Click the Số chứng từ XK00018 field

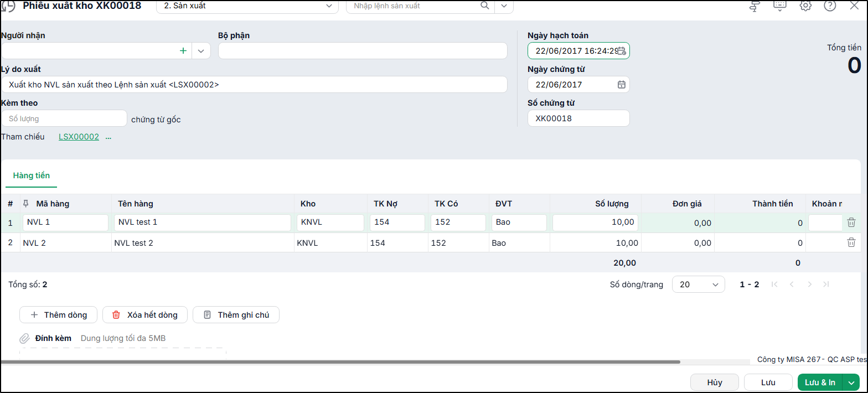tap(578, 118)
